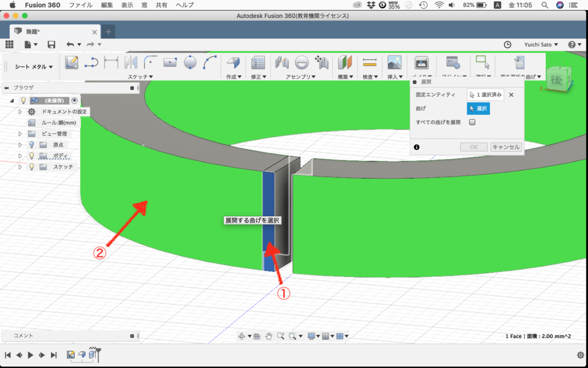Check すべての曲げを展開 checkbox

click(x=472, y=122)
